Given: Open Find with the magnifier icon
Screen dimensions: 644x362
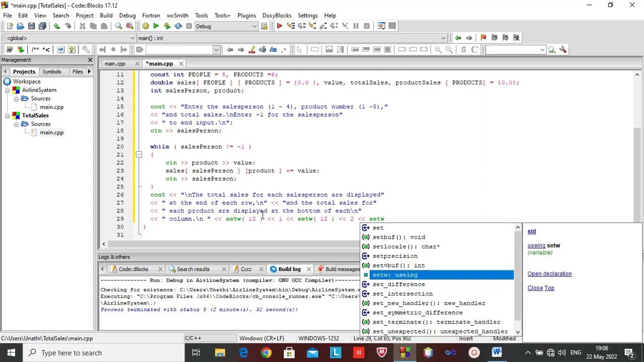Looking at the screenshot, I should [118, 26].
